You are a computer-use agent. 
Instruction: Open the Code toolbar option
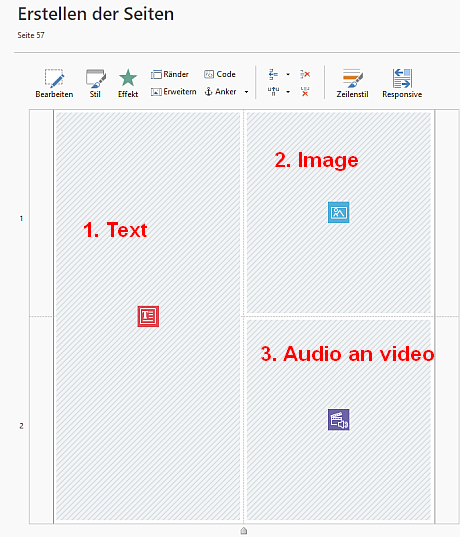pos(220,74)
